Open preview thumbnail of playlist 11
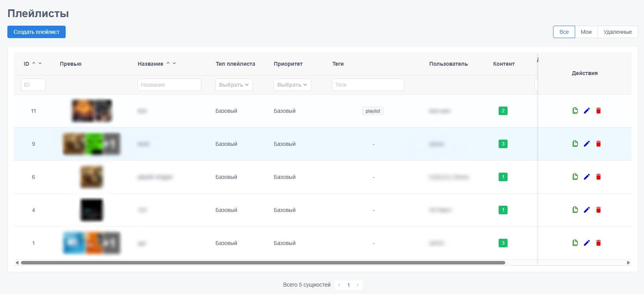This screenshot has height=294, width=644. (x=92, y=111)
